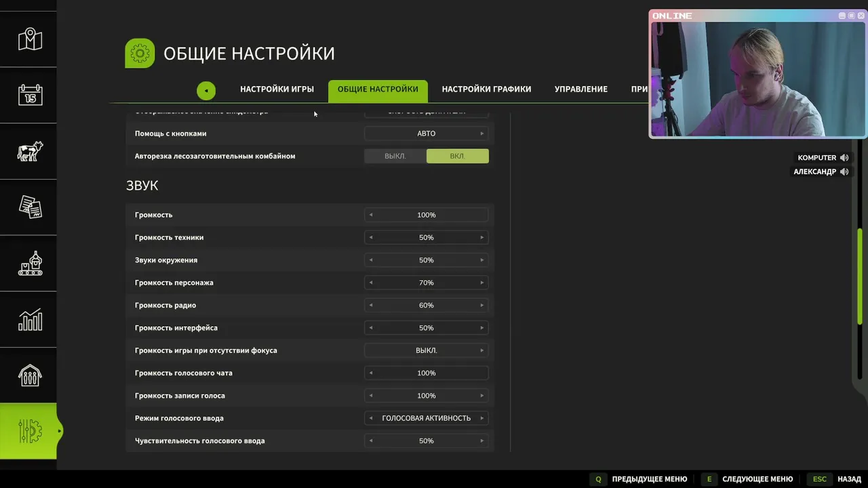Click Громкость записи голоса label
Viewport: 868px width, 488px height.
pos(180,396)
